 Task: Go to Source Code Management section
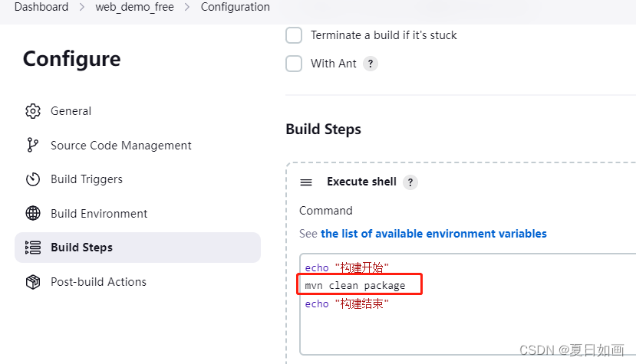coord(120,146)
